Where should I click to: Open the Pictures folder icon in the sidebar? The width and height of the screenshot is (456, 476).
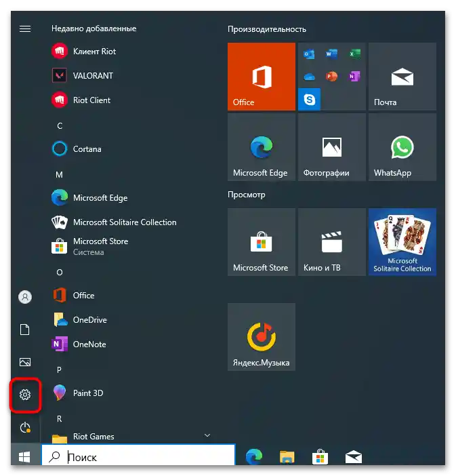tap(25, 362)
